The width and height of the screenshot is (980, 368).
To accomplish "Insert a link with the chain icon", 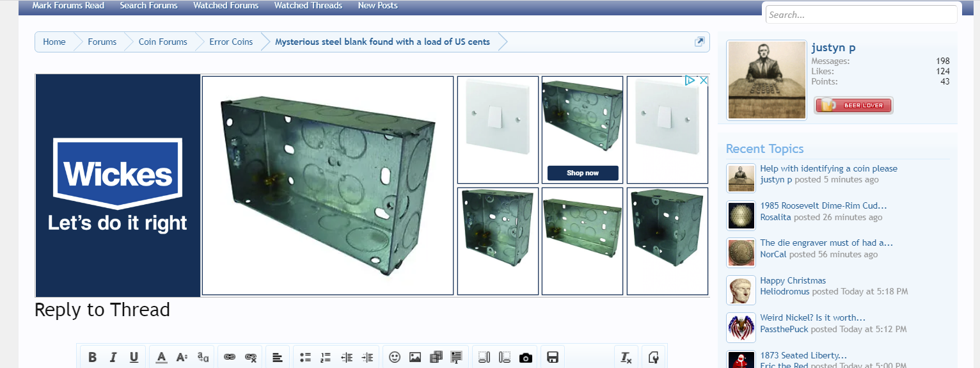I will [x=230, y=357].
